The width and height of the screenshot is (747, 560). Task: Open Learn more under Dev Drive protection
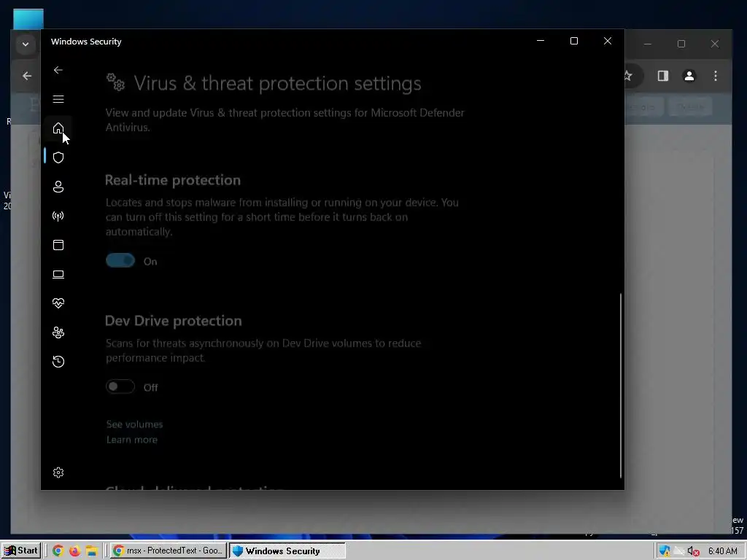[x=132, y=440]
